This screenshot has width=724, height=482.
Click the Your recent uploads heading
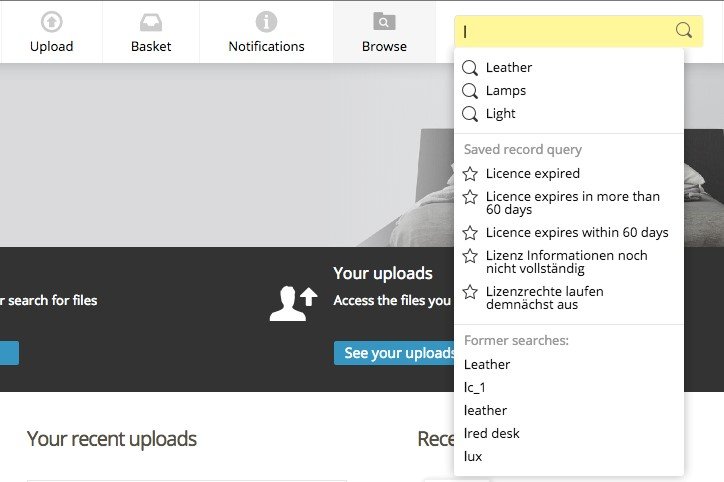112,439
